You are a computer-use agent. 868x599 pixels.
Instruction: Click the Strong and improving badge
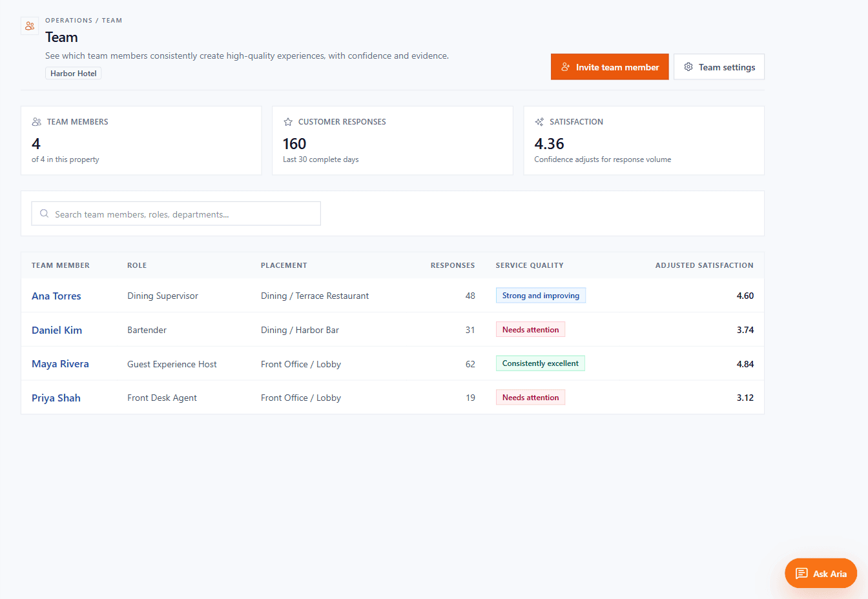coord(541,296)
